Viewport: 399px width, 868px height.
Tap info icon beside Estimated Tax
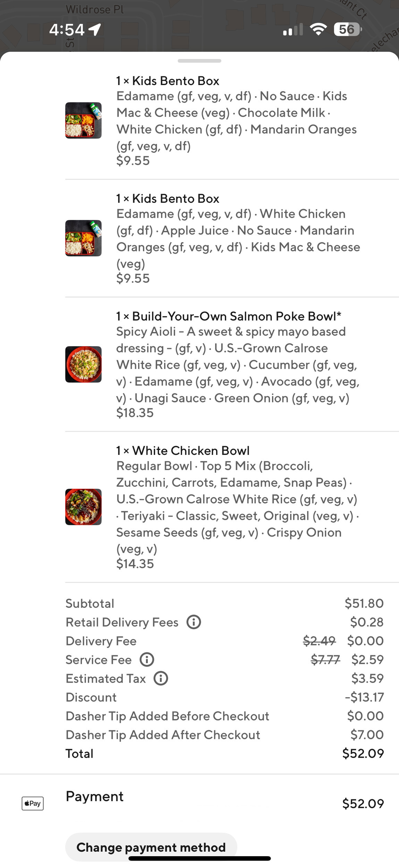click(161, 678)
